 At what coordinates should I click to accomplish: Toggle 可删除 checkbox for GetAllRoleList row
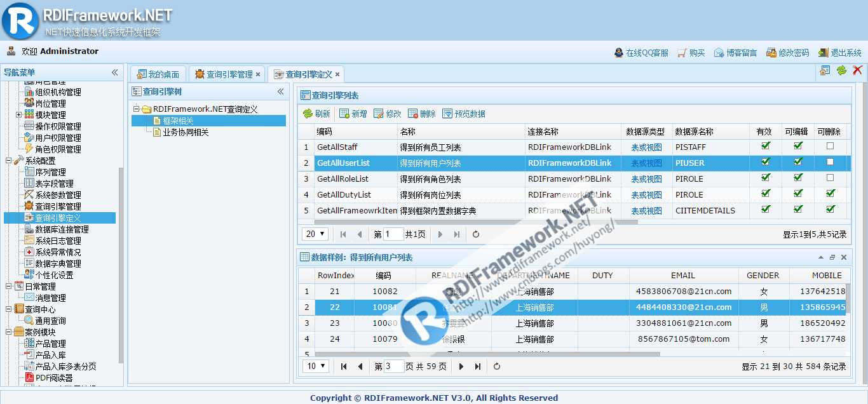(x=830, y=178)
